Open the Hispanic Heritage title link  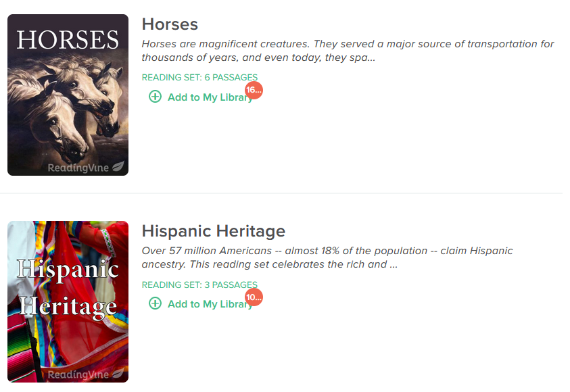[x=214, y=231]
